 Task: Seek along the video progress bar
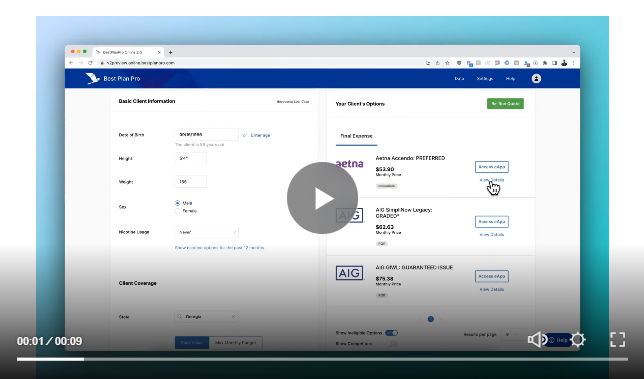(322, 359)
